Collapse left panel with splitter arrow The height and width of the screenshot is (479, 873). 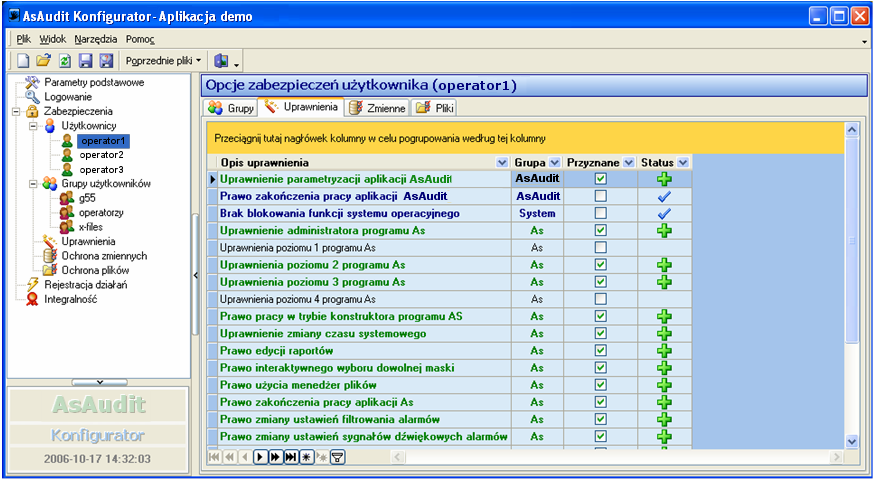coord(195,275)
